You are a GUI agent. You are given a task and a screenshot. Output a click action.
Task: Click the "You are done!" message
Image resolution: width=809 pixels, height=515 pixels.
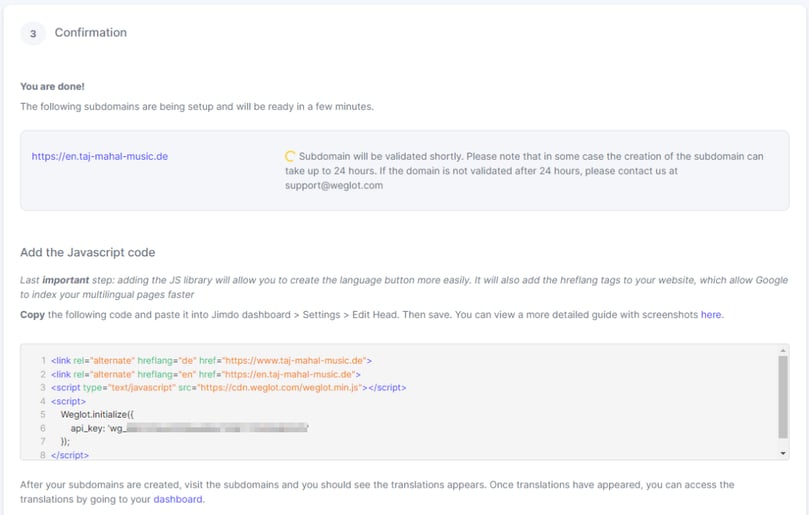(52, 86)
